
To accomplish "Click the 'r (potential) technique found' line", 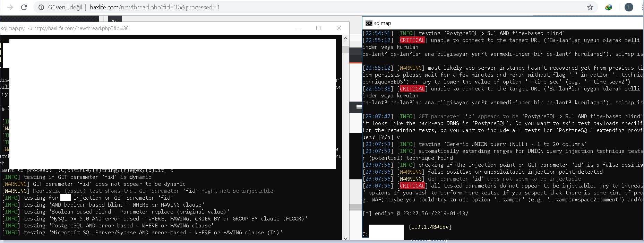I will pos(408,158).
